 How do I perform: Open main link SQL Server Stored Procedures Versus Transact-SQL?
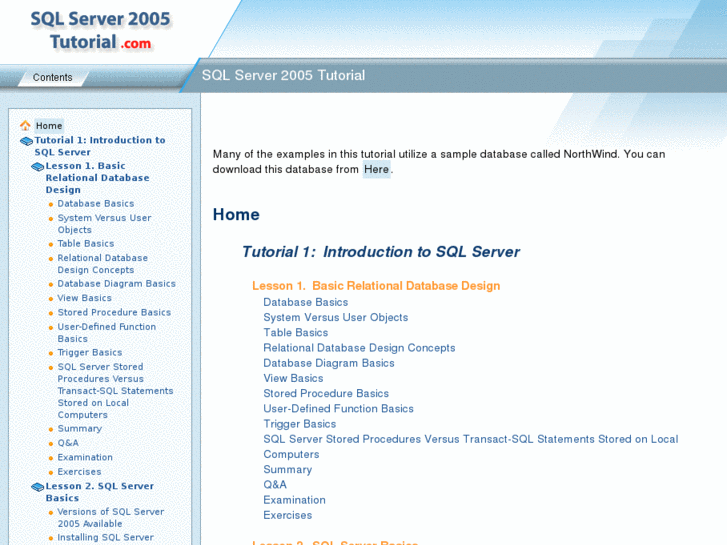471,447
